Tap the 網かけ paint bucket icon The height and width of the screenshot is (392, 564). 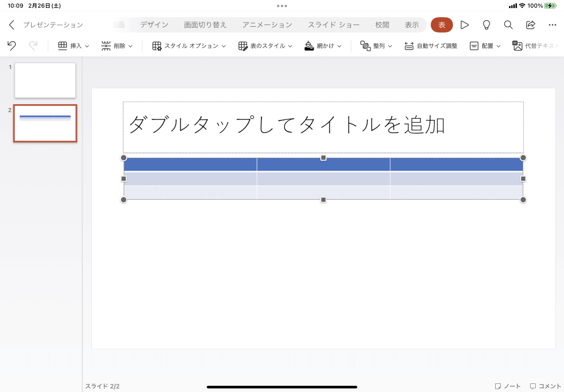coord(309,46)
